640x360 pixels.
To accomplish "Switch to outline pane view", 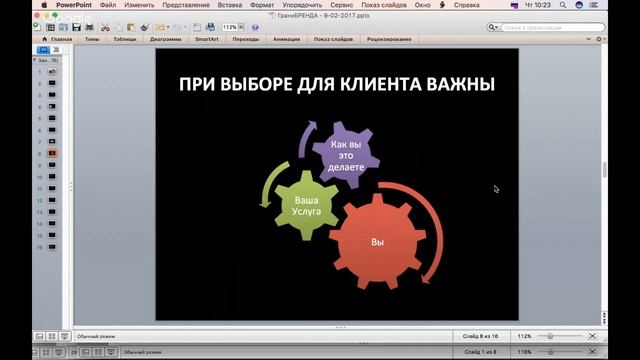I will 56,50.
